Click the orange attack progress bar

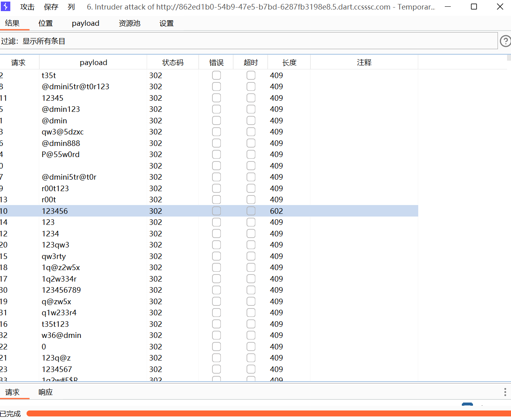click(x=268, y=414)
